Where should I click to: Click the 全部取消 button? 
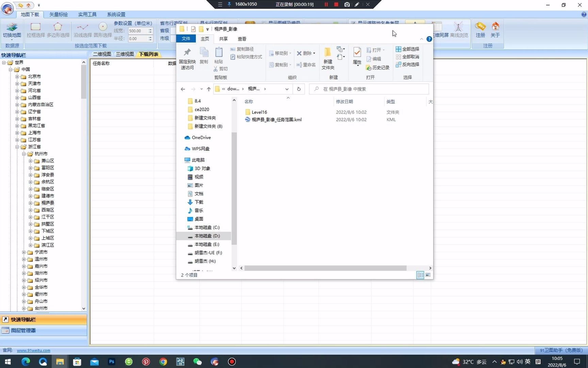click(407, 57)
